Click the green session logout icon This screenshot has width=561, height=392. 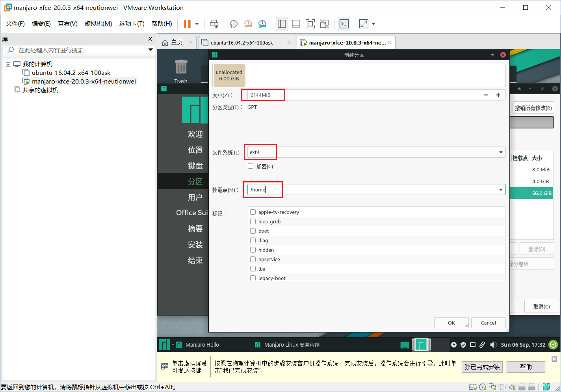(x=553, y=345)
